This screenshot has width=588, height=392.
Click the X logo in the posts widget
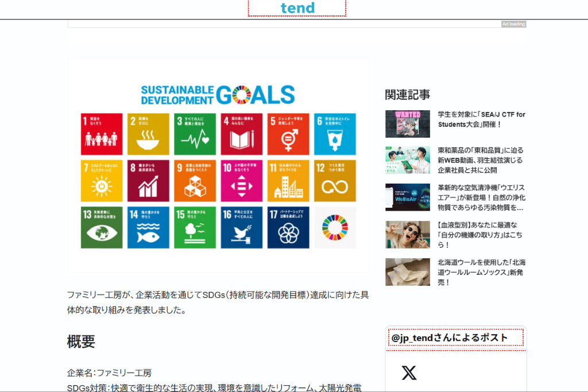pos(409,373)
